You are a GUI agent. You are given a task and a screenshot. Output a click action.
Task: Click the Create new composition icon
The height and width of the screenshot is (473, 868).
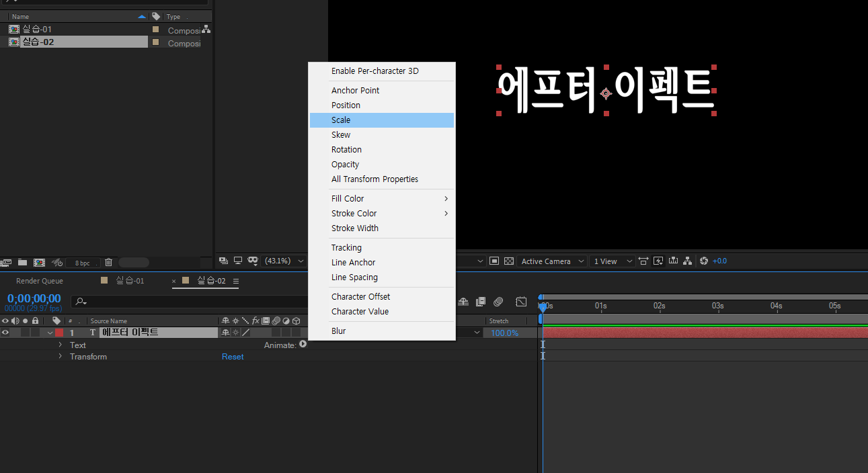39,262
